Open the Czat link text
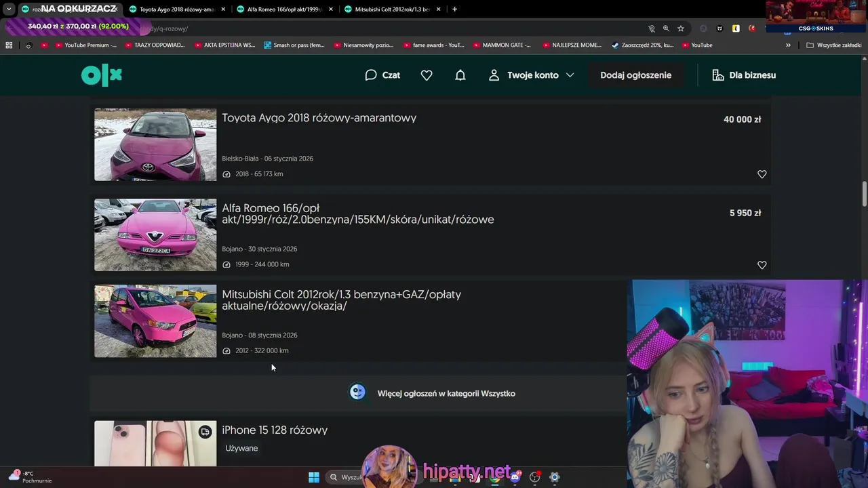The width and height of the screenshot is (868, 488). point(391,75)
